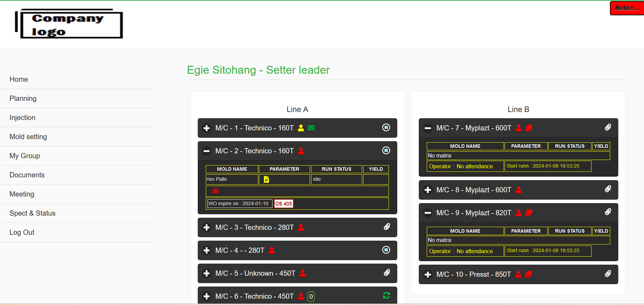
Task: Click the green envelope icon on M/C 1
Action: (x=311, y=128)
